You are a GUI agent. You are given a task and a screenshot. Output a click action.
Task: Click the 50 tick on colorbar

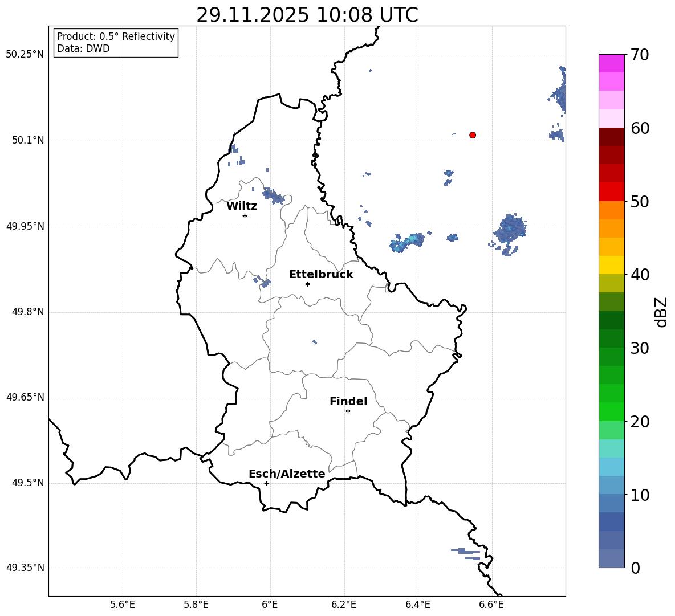(640, 201)
